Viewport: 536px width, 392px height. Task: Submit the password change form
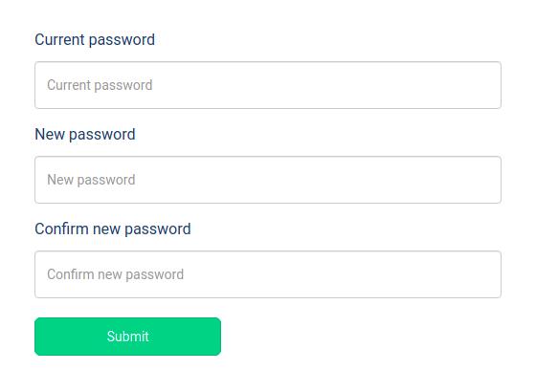(127, 337)
